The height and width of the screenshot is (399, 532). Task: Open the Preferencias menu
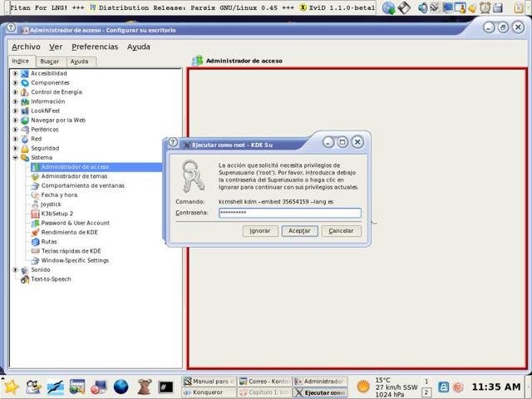tap(95, 47)
